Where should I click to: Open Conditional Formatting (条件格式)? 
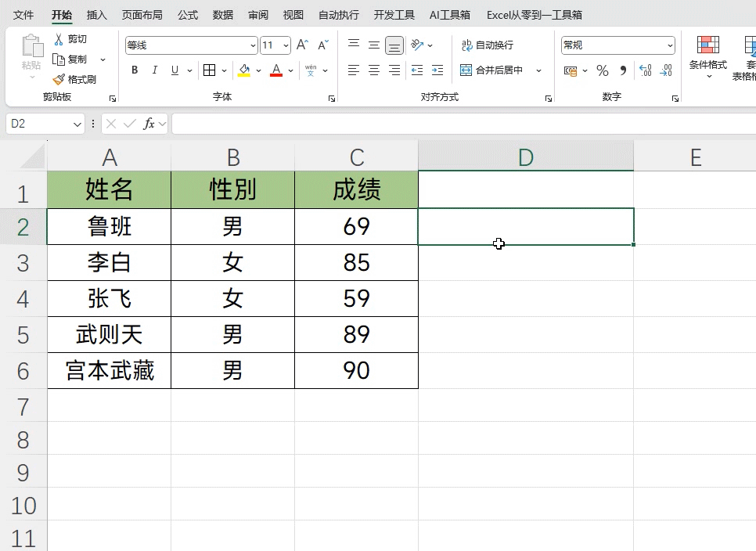(x=707, y=57)
